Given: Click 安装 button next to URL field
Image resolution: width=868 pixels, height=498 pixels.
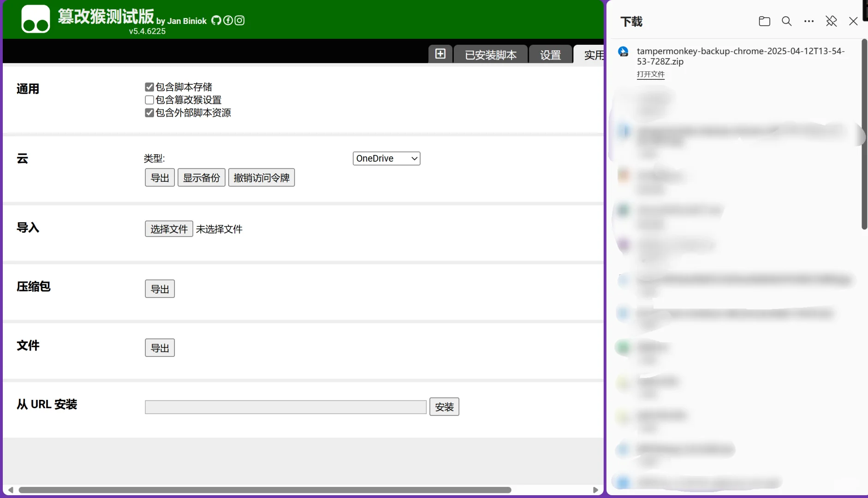Looking at the screenshot, I should [444, 407].
